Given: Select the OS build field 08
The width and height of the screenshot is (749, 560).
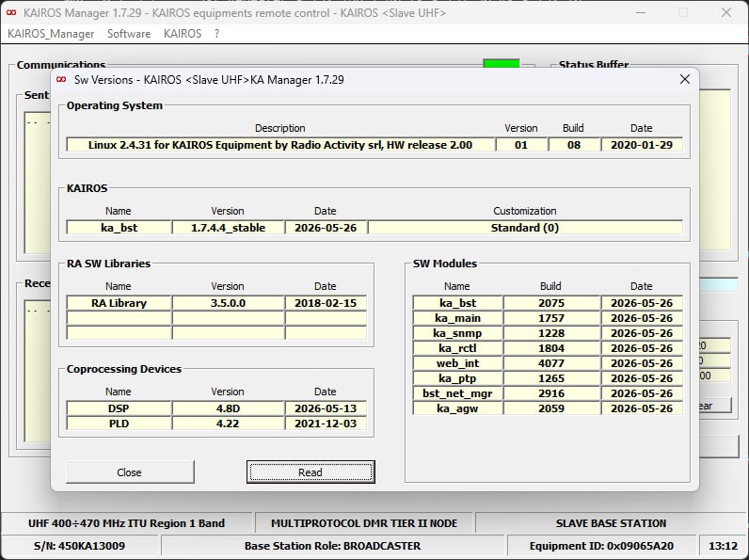Looking at the screenshot, I should click(574, 145).
